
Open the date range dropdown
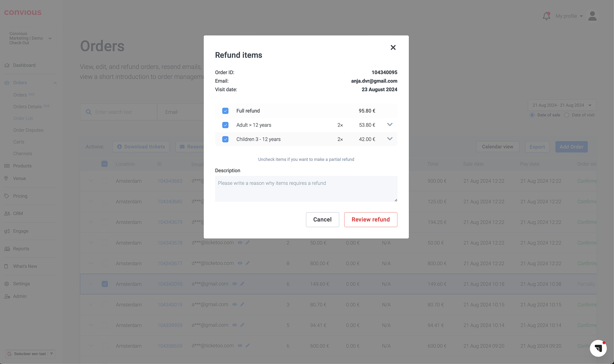561,105
